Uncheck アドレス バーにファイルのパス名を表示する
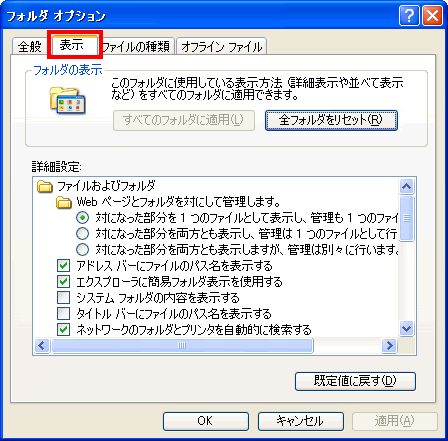Screen dimensions: 448x441 tap(63, 266)
